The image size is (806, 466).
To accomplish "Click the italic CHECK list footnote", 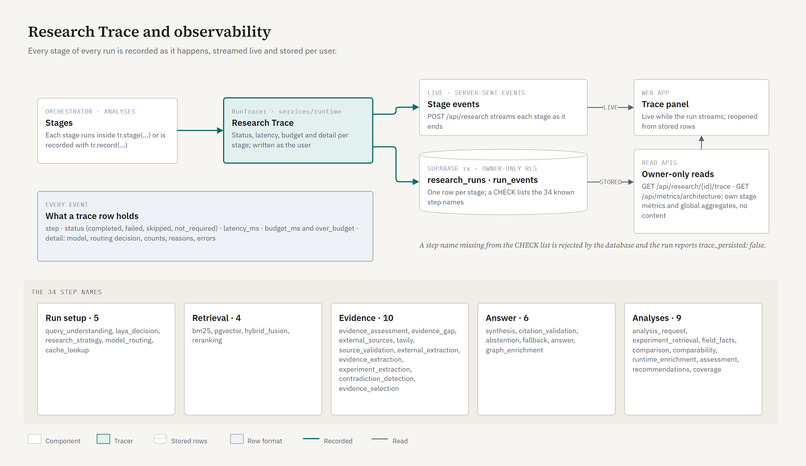I will 592,245.
